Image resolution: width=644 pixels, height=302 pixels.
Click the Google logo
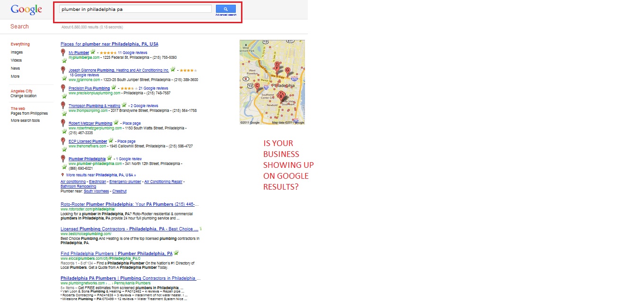(x=27, y=9)
